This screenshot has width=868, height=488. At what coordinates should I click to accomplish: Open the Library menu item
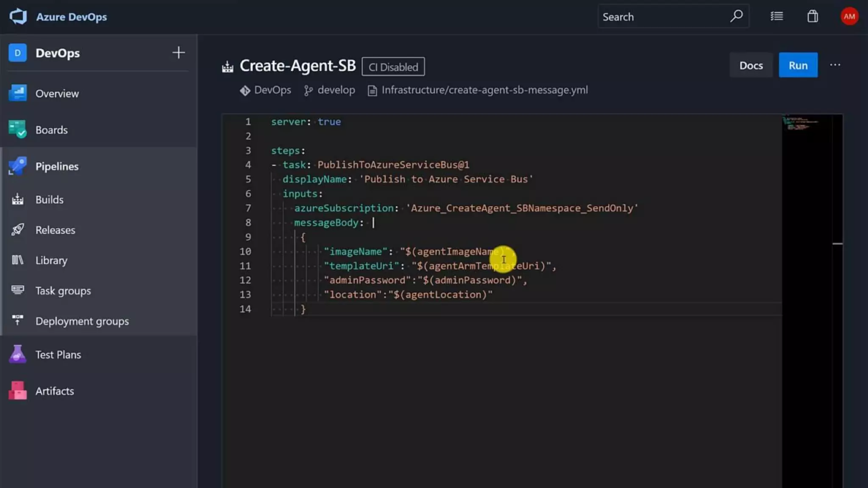(x=51, y=261)
